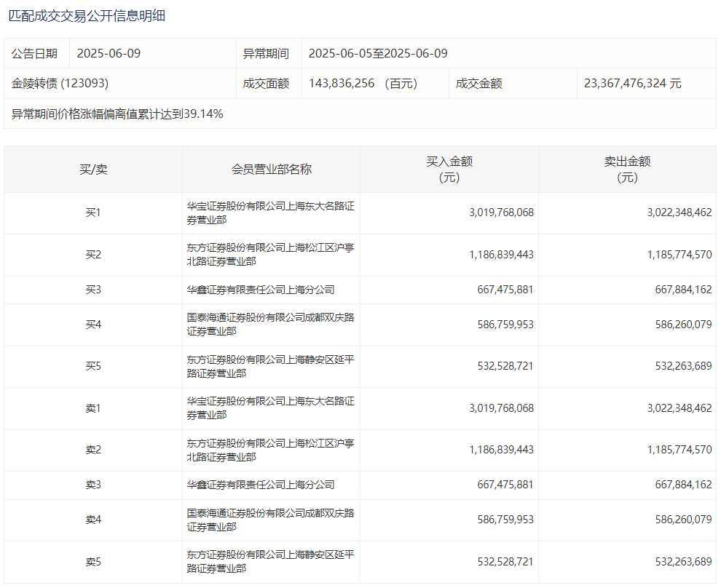This screenshot has width=721, height=588.
Task: Click the 卖出金额 column header
Action: coord(627,170)
